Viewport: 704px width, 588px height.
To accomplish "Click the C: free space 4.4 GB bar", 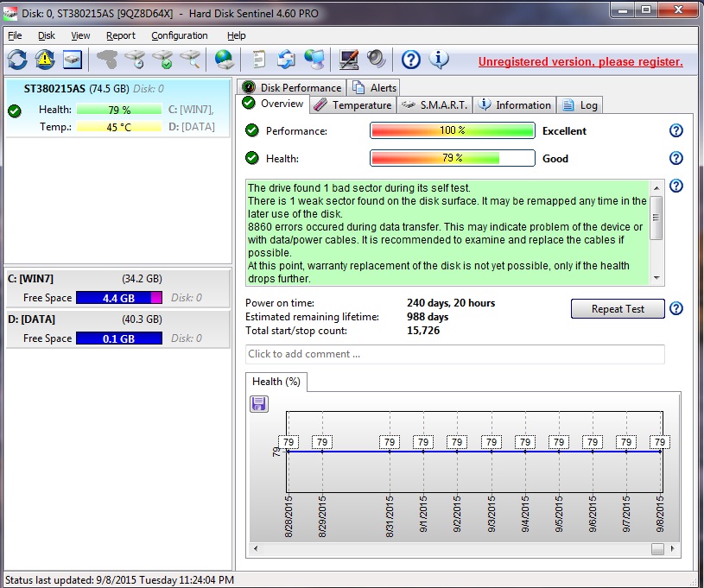I will point(119,298).
